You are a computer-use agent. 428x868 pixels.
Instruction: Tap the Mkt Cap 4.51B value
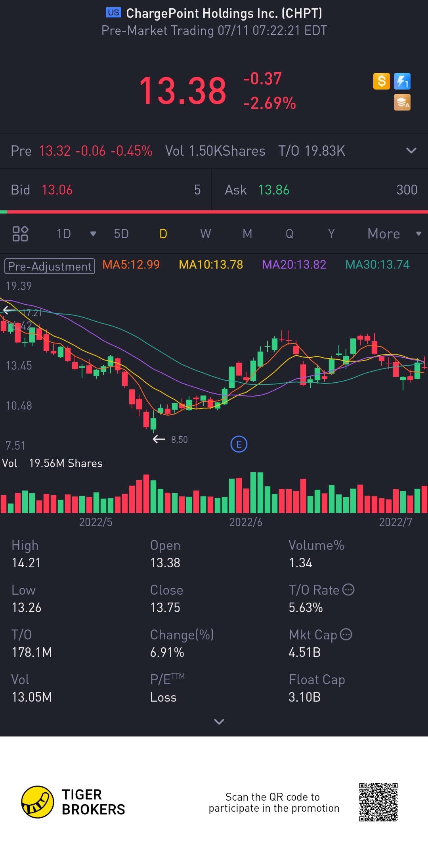(x=304, y=652)
